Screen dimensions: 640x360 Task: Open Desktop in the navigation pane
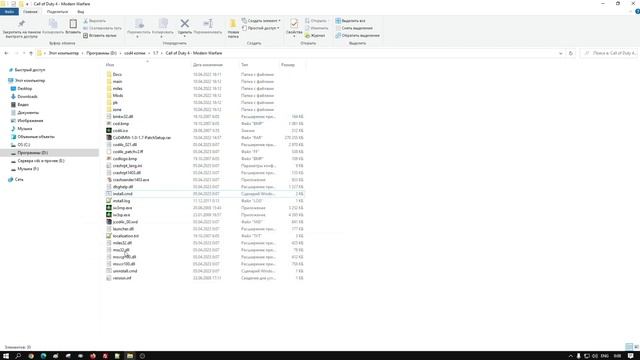[24, 89]
